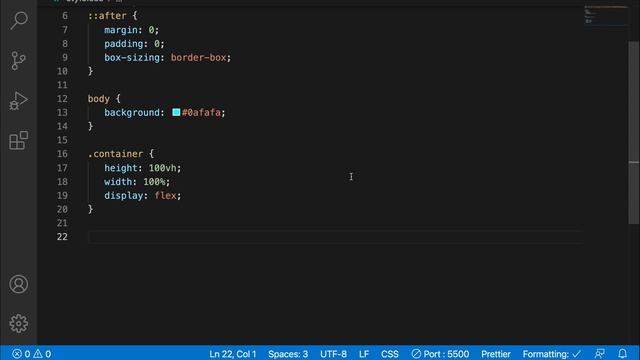The width and height of the screenshot is (640, 360).
Task: Click the padding property on line 8
Action: coord(124,44)
